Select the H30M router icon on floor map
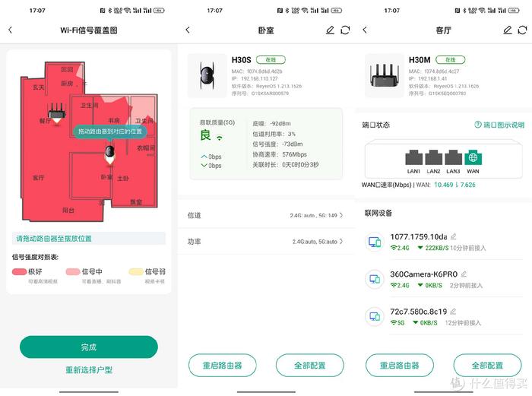The height and width of the screenshot is (396, 532). [57, 112]
